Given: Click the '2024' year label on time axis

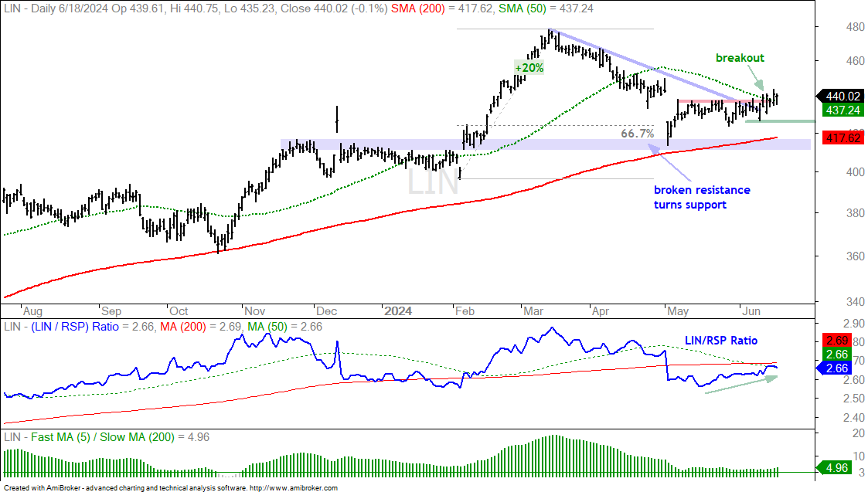Looking at the screenshot, I should tap(398, 311).
